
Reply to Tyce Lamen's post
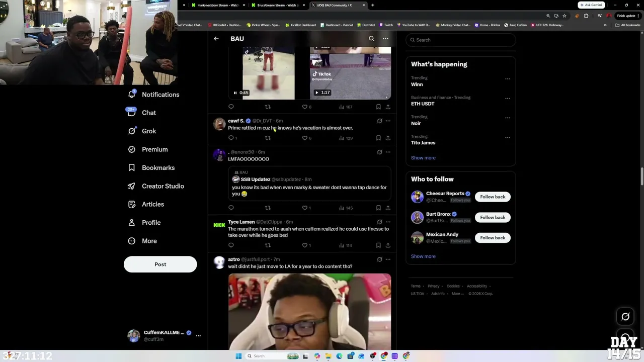[x=231, y=245]
